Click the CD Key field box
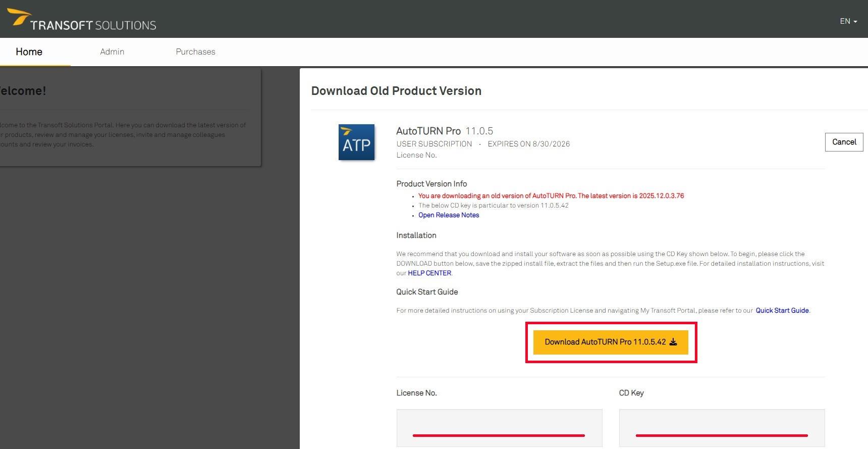 click(x=722, y=427)
